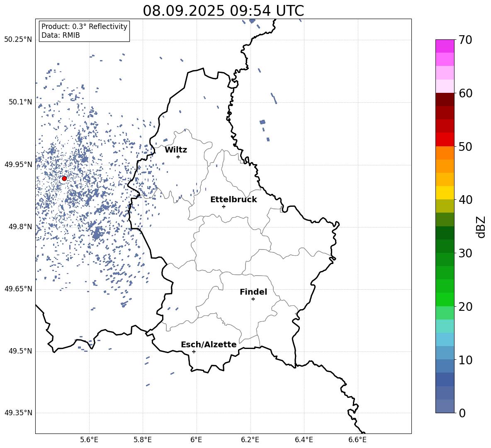Image resolution: width=491 pixels, height=448 pixels.
Task: Pick the slate-blue bottom colorbar segment at 0
Action: click(x=445, y=406)
